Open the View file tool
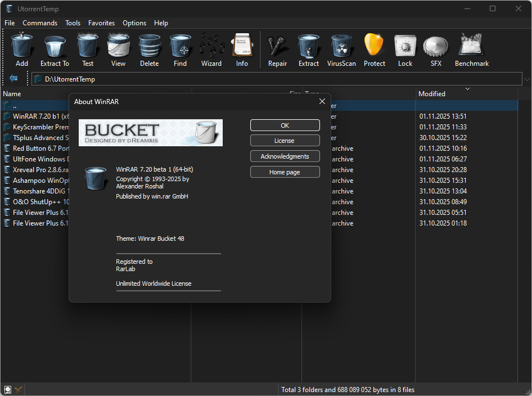The width and height of the screenshot is (532, 396). tap(118, 49)
